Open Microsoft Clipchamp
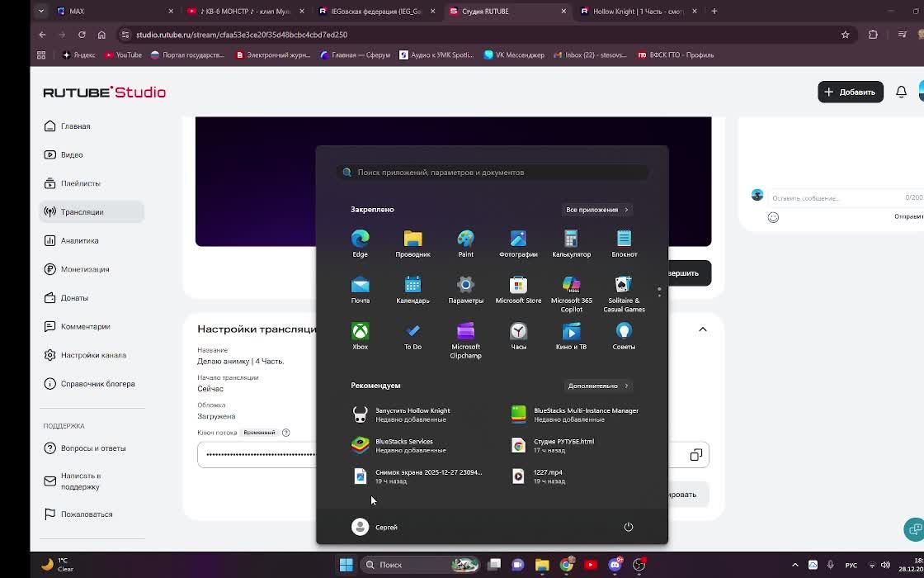This screenshot has height=578, width=924. click(x=465, y=340)
